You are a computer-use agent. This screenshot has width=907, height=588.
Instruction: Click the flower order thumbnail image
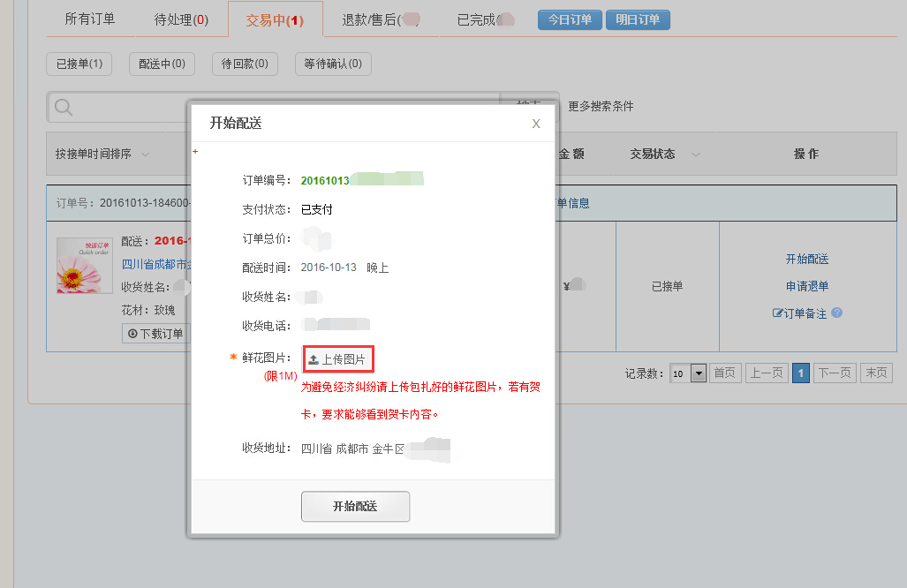click(85, 265)
